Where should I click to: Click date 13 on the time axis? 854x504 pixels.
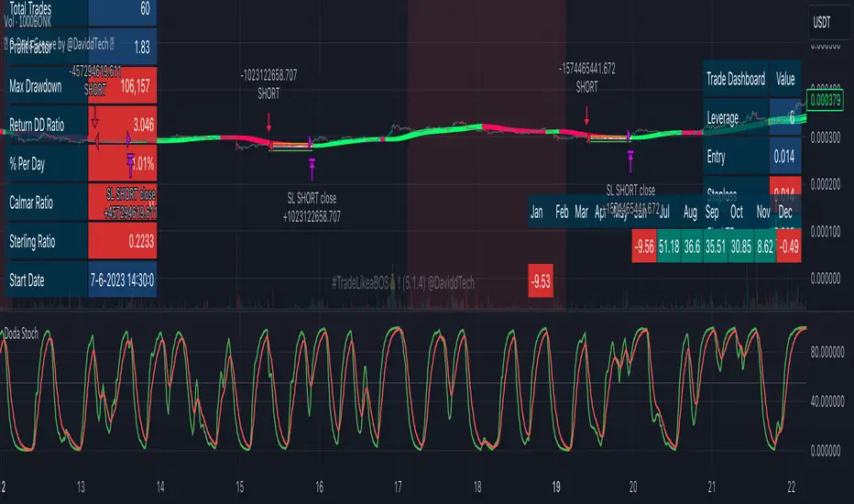[81, 487]
